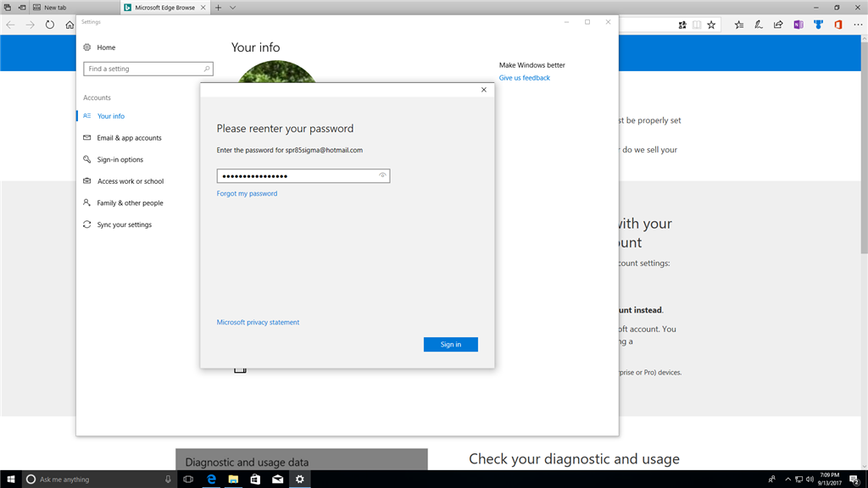The image size is (868, 488).
Task: Open the Forgot my password link
Action: 247,194
